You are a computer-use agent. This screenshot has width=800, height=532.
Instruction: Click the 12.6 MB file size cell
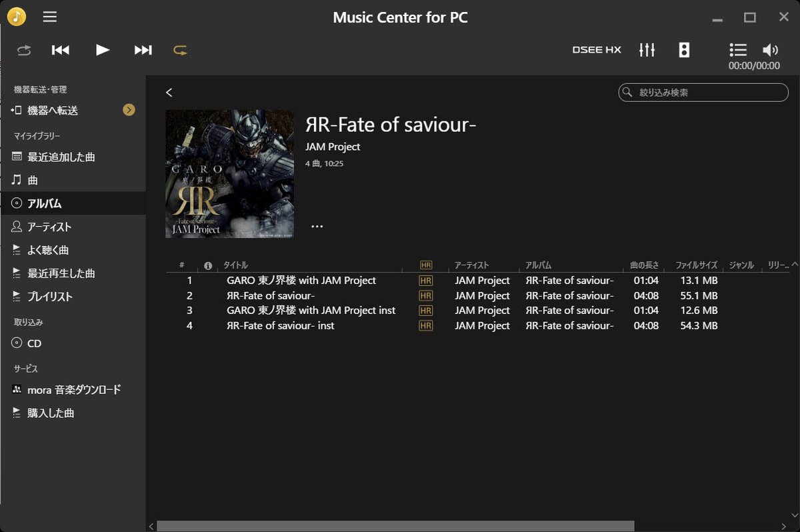click(699, 311)
